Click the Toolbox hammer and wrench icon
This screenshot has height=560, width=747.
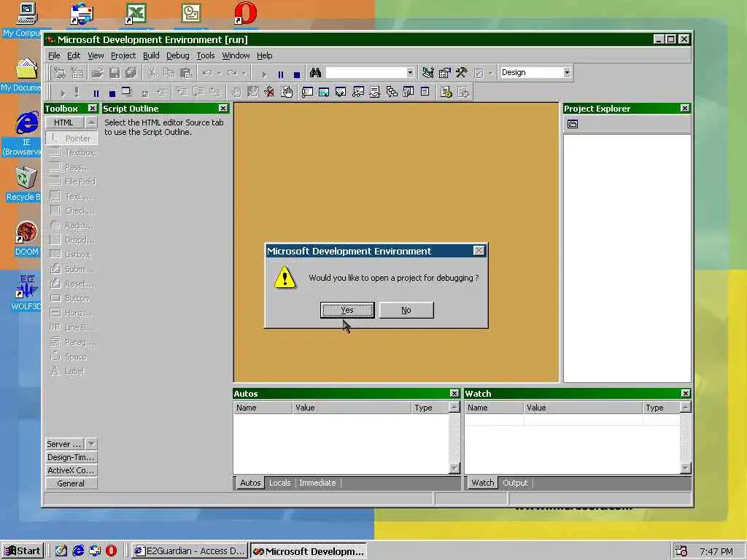[461, 73]
